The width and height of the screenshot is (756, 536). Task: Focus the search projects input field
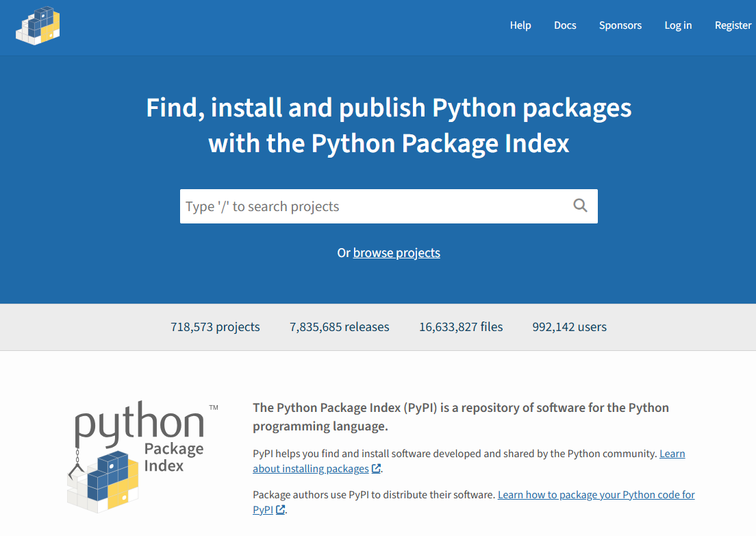click(373, 206)
